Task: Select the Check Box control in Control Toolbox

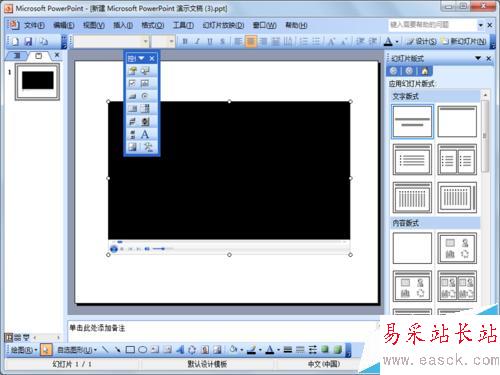Action: pyautogui.click(x=132, y=83)
